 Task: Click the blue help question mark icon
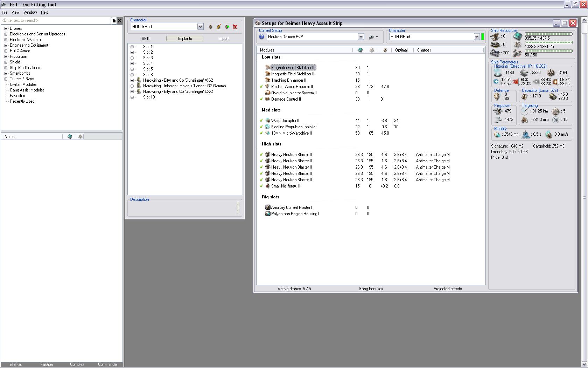click(261, 37)
